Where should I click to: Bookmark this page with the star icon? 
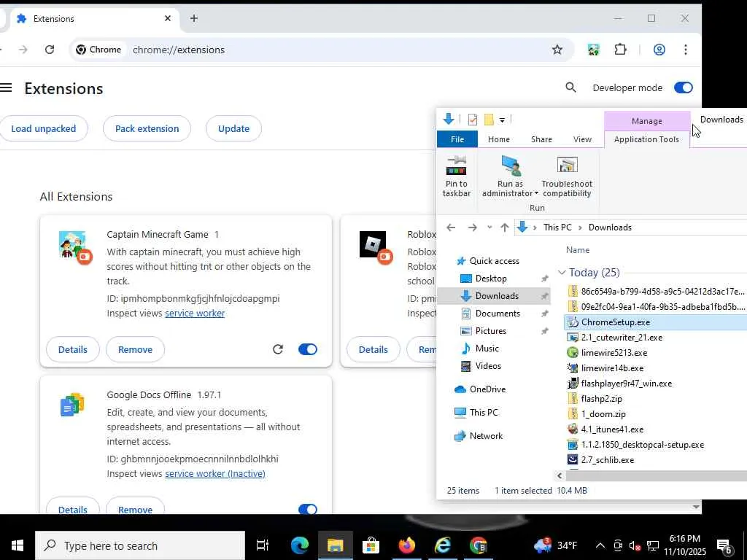point(557,50)
